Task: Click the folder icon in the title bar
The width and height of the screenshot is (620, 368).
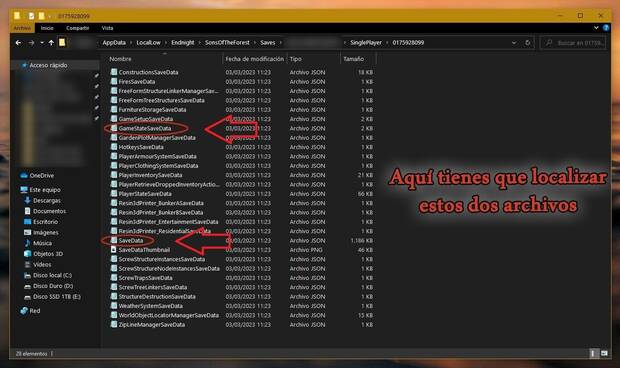Action: point(17,16)
